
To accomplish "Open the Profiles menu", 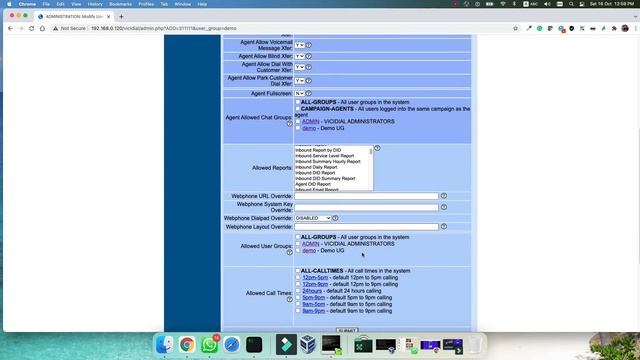I will click(146, 4).
